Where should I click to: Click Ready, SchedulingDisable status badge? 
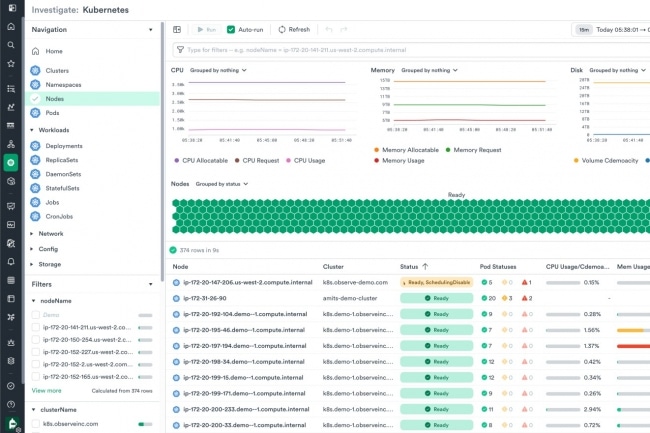(x=437, y=283)
